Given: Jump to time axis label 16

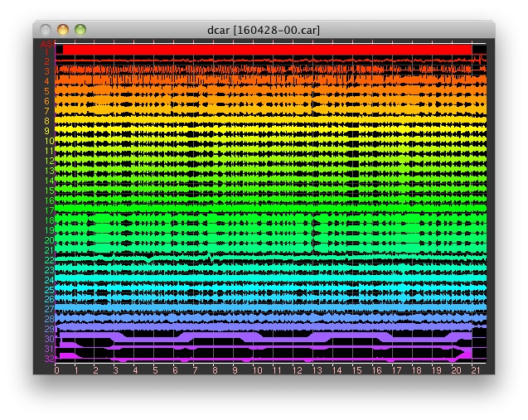Looking at the screenshot, I should pos(377,370).
